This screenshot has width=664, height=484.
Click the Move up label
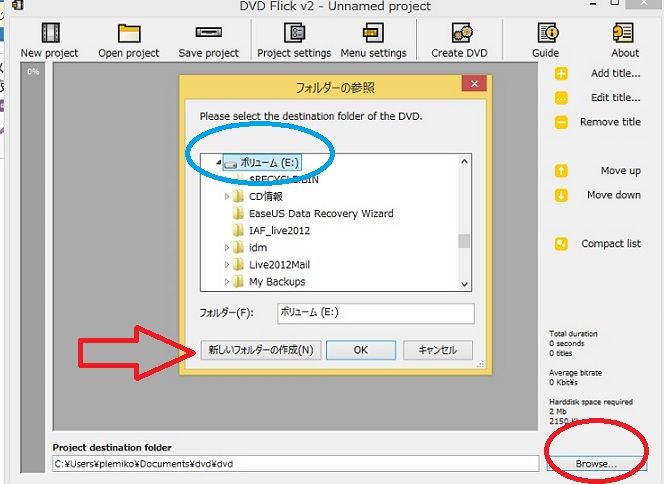pyautogui.click(x=620, y=171)
